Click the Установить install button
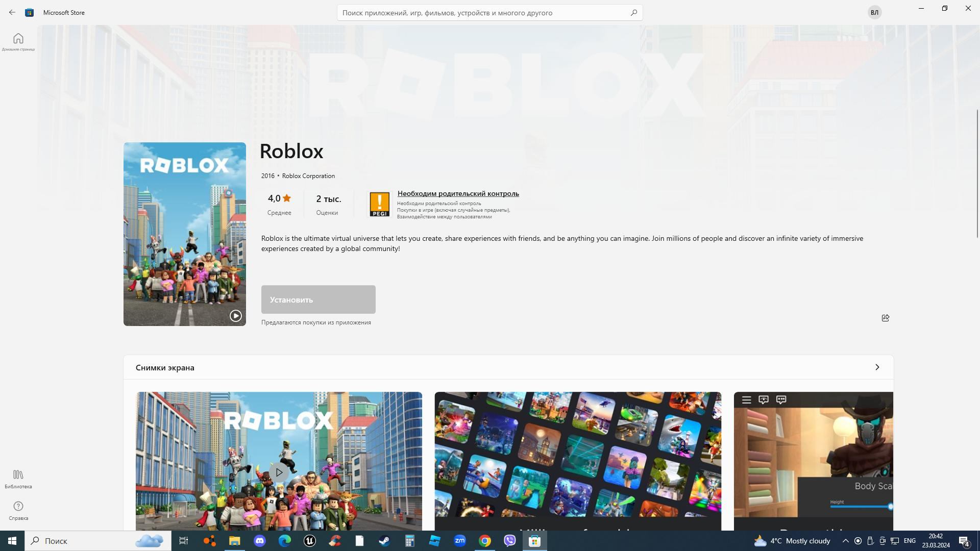This screenshot has height=551, width=980. tap(318, 299)
